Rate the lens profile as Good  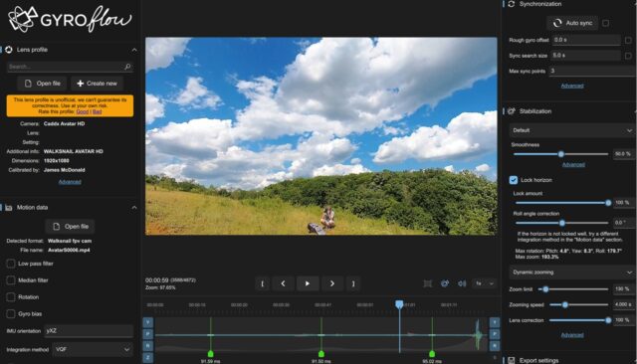82,111
